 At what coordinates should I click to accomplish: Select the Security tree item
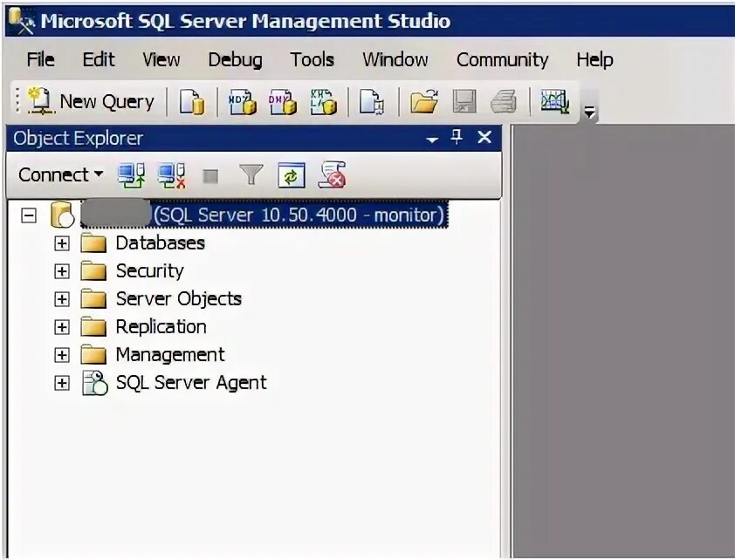(x=149, y=271)
